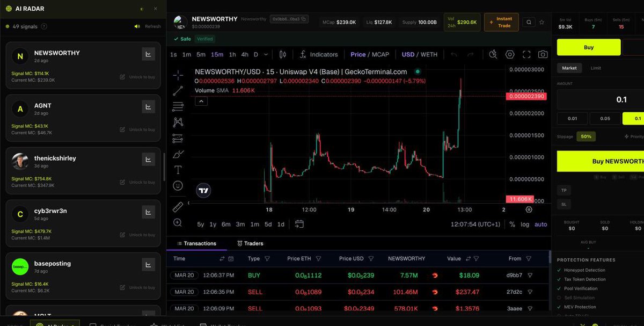
Task: Select the measure ruler tool
Action: pyautogui.click(x=178, y=206)
